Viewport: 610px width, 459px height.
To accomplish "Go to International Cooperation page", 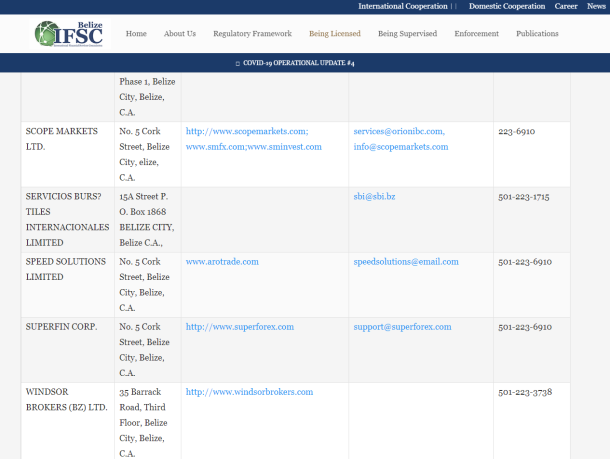I will point(403,6).
